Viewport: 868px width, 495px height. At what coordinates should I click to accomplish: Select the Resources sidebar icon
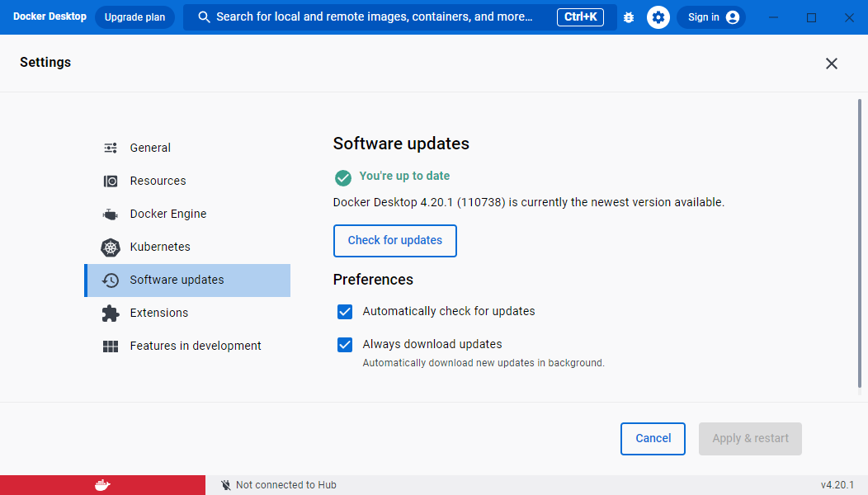pyautogui.click(x=110, y=181)
